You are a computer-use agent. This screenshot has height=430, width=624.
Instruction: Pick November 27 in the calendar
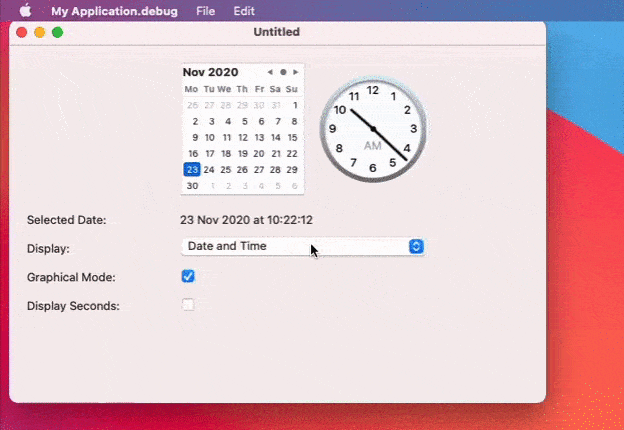[x=259, y=170]
